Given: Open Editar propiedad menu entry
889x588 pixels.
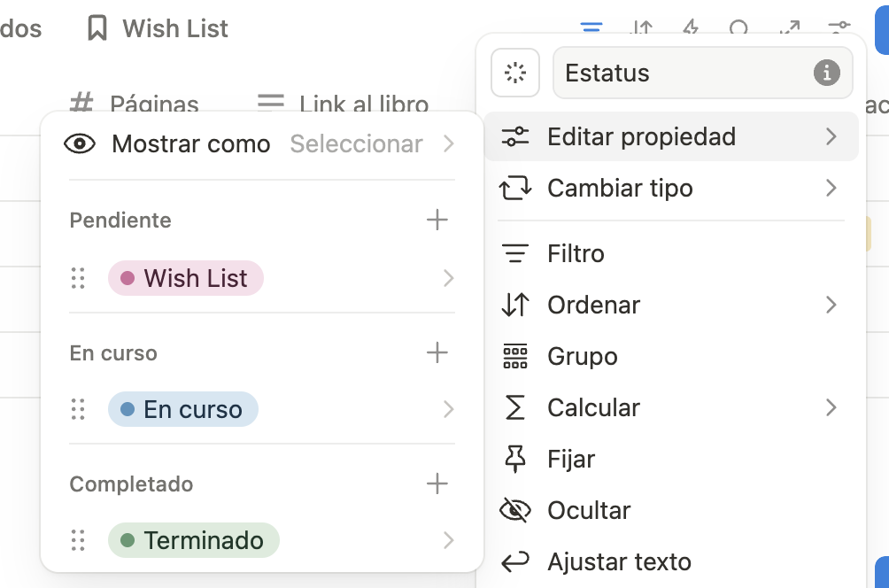Looking at the screenshot, I should 671,136.
